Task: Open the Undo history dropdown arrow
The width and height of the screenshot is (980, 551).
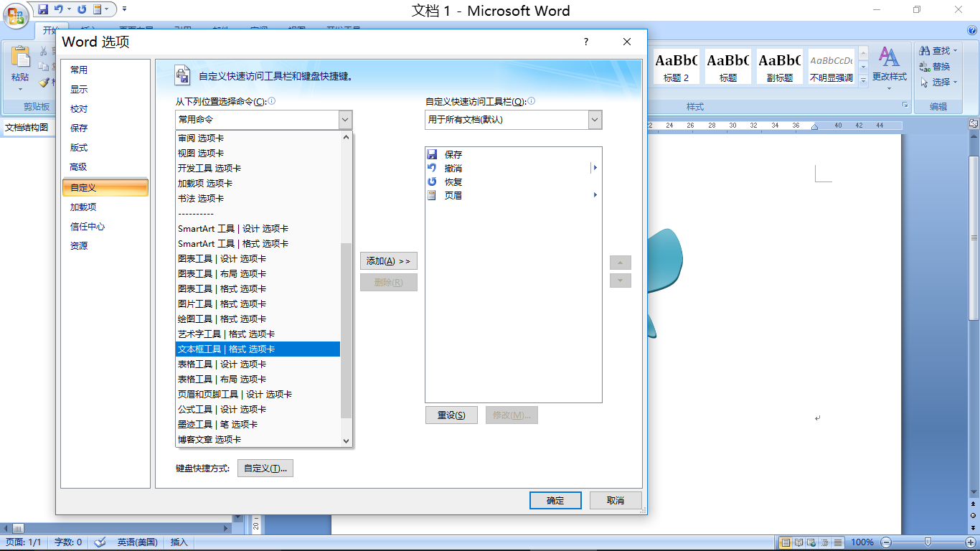Action: [70, 9]
